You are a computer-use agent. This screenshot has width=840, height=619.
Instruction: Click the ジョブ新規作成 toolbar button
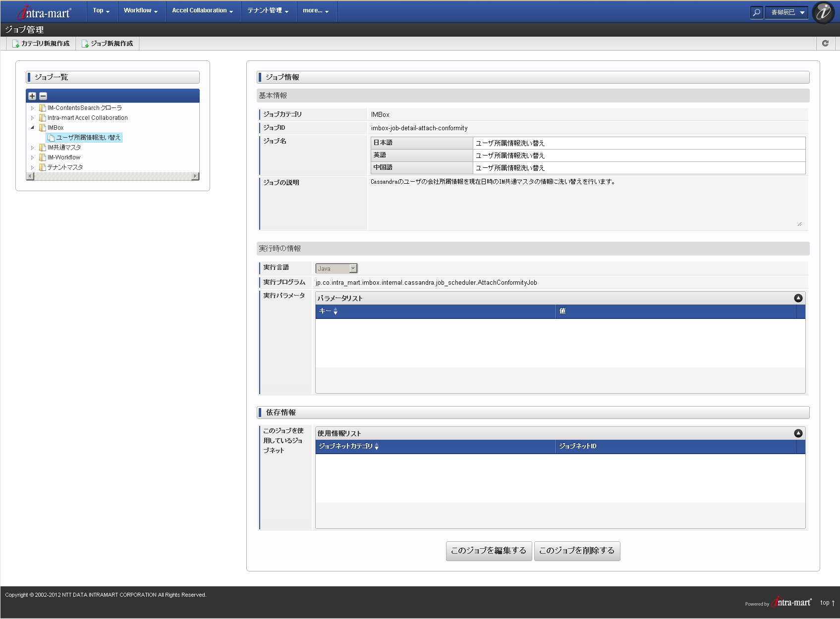[x=108, y=44]
